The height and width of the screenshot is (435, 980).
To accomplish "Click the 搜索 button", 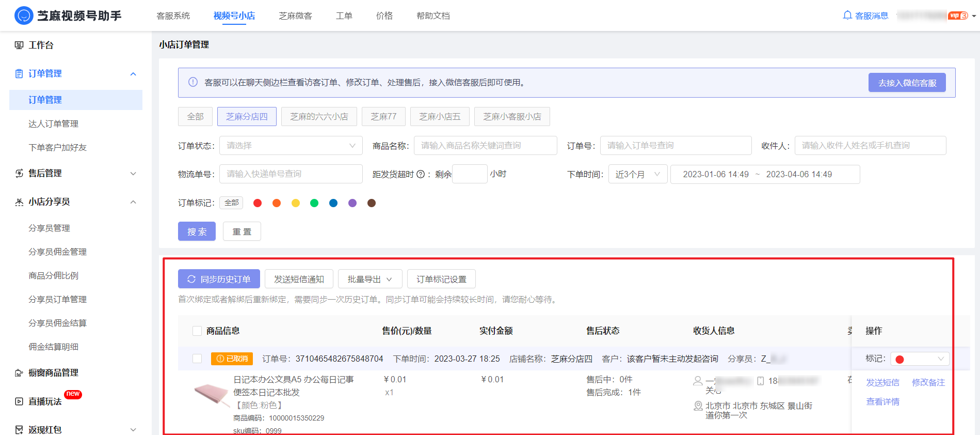I will pos(197,231).
